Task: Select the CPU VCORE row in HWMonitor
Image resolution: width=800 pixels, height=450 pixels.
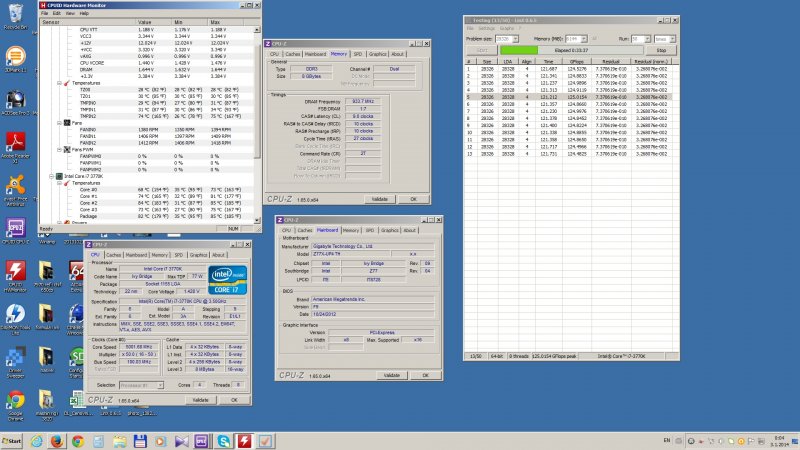Action: 148,63
